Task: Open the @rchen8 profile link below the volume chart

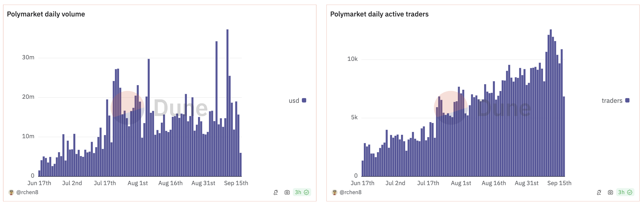Action: pos(27,192)
